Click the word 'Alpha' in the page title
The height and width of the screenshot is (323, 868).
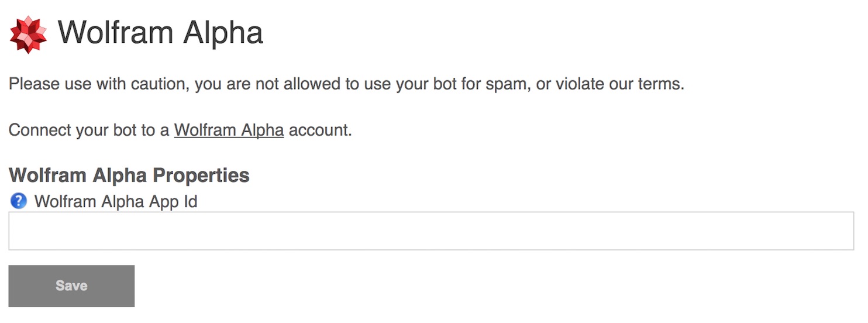(222, 34)
